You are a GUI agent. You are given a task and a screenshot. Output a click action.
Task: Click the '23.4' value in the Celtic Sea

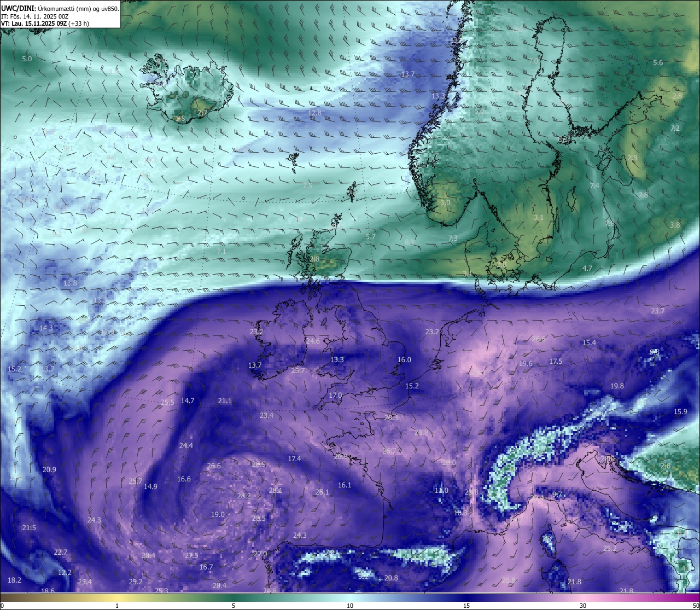(266, 415)
